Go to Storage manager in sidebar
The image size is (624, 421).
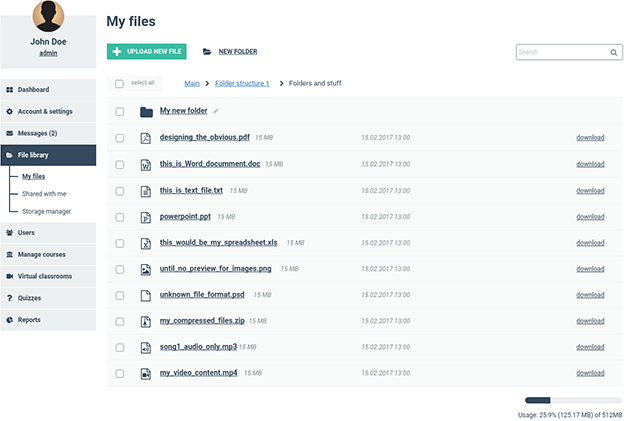(46, 211)
